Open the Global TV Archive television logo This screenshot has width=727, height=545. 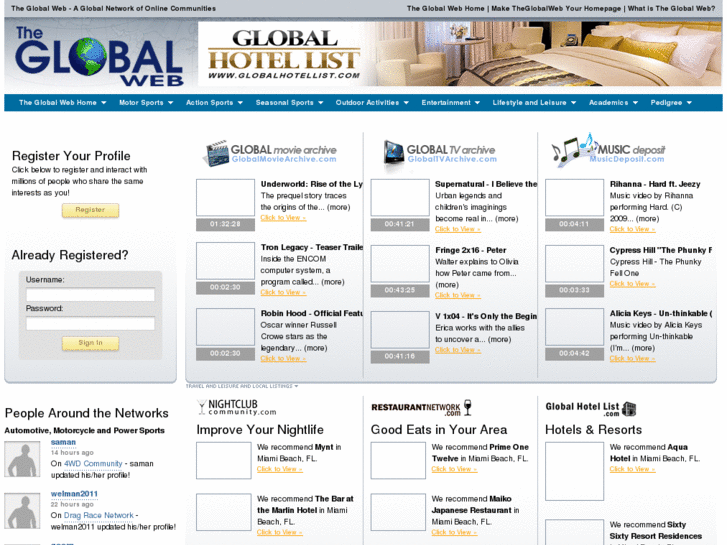click(440, 153)
